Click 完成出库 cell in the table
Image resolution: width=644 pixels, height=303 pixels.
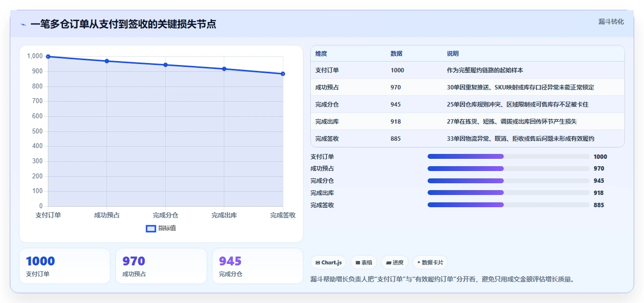(x=327, y=122)
